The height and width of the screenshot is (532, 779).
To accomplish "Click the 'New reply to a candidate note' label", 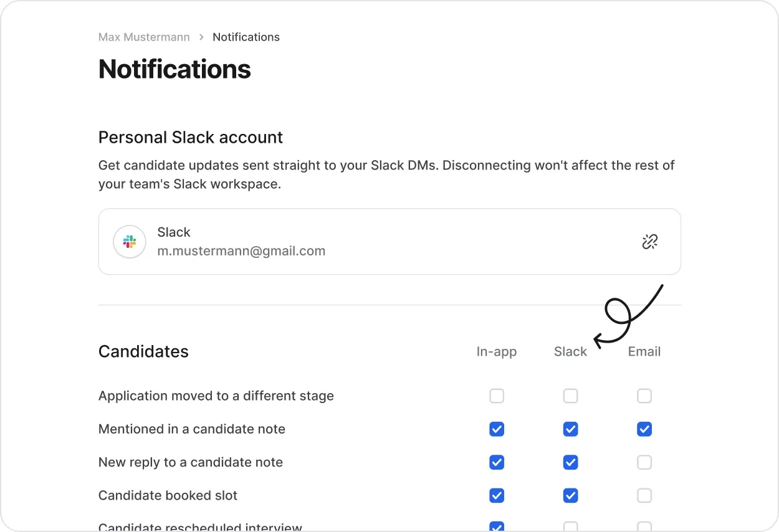I will click(x=191, y=462).
